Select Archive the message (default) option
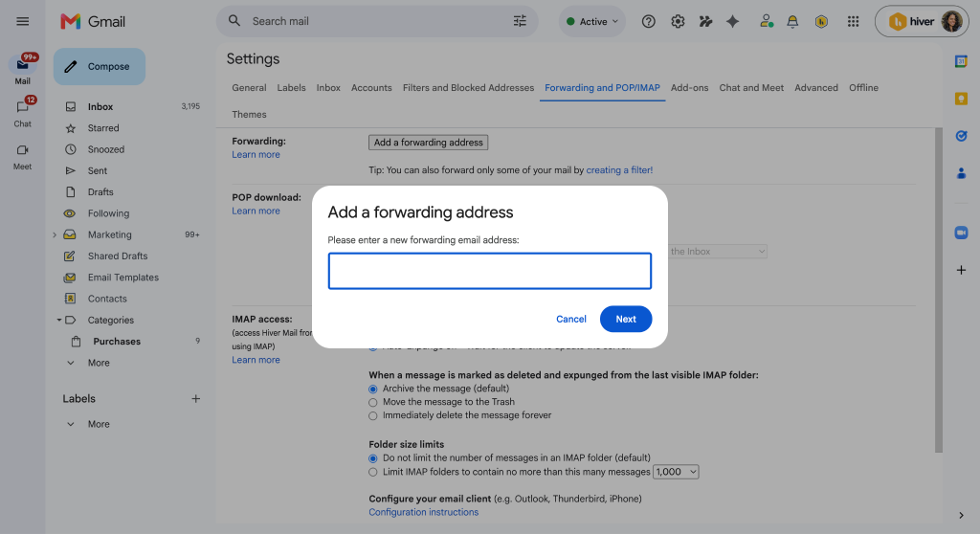 point(373,389)
